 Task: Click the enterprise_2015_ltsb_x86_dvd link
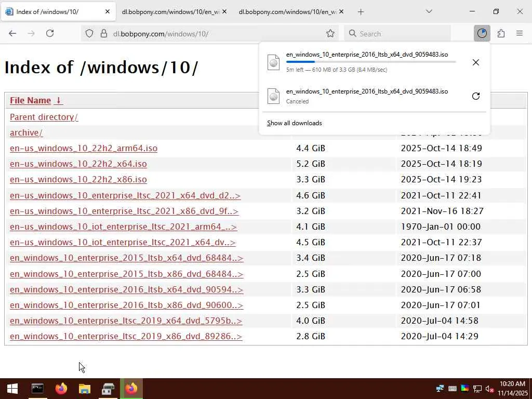[x=127, y=274]
